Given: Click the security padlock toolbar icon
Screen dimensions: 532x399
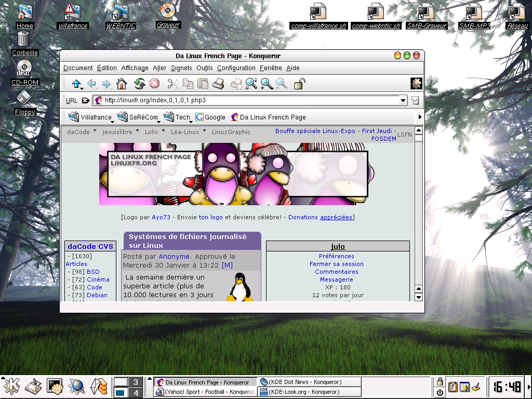Looking at the screenshot, I should [299, 84].
